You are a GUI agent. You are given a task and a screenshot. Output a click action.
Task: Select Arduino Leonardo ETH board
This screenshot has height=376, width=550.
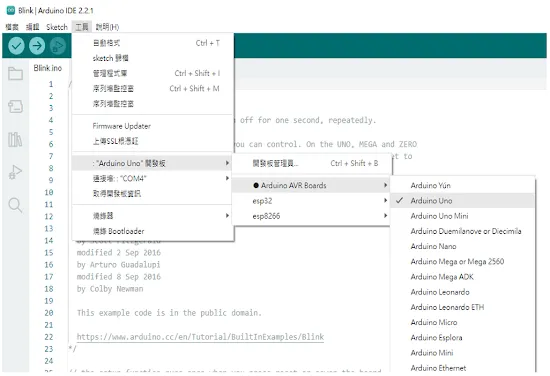(462, 307)
